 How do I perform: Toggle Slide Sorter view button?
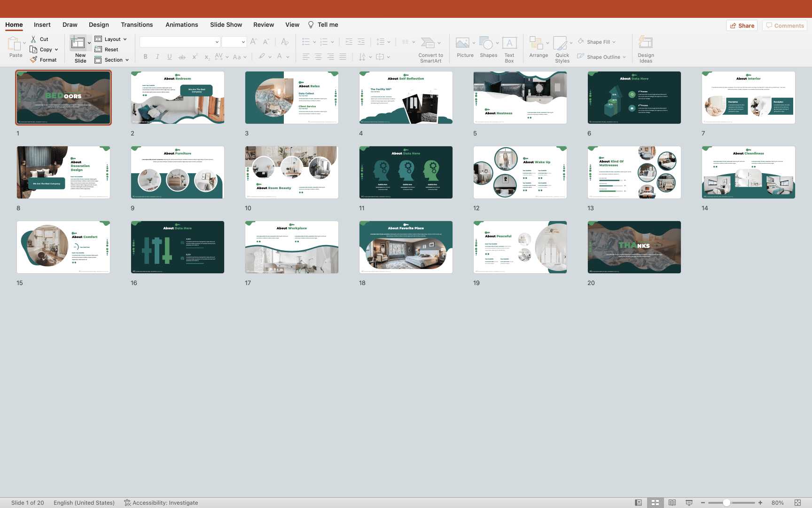point(655,503)
